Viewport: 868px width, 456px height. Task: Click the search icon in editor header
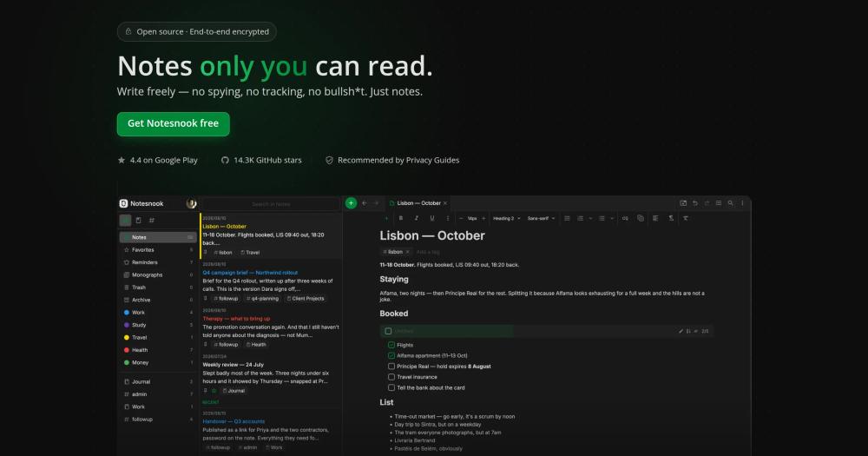[x=730, y=203]
